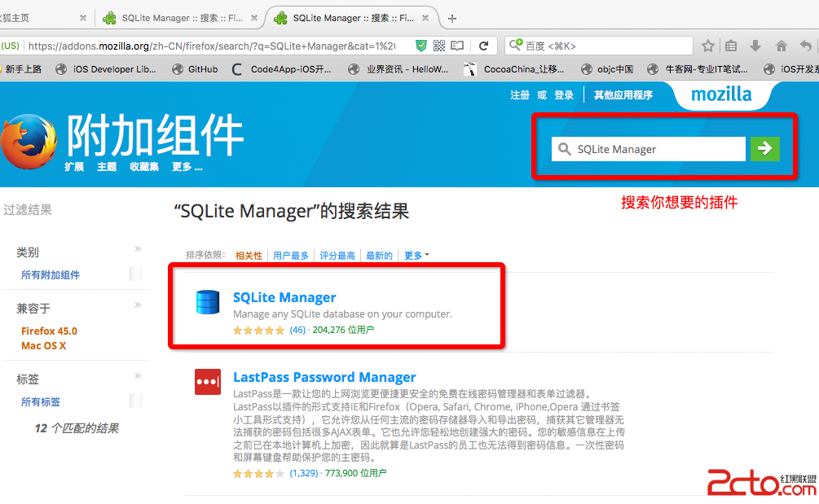The image size is (819, 504).
Task: Bookmark this page with the star icon
Action: (707, 46)
